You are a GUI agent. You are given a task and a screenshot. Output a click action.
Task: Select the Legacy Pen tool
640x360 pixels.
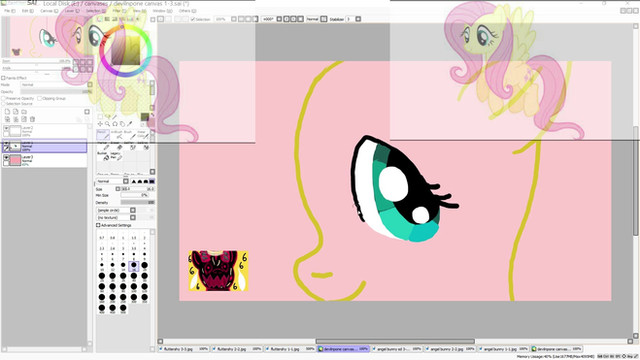(x=116, y=156)
